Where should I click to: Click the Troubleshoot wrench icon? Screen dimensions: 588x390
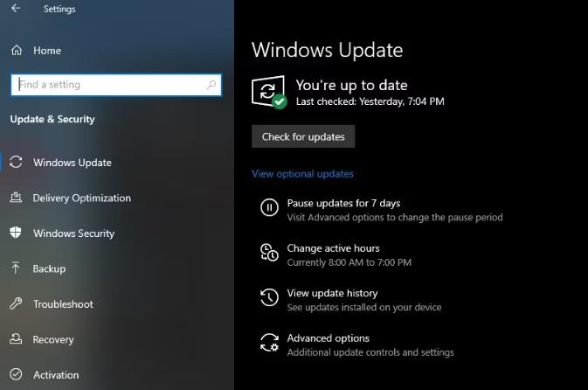click(x=16, y=303)
